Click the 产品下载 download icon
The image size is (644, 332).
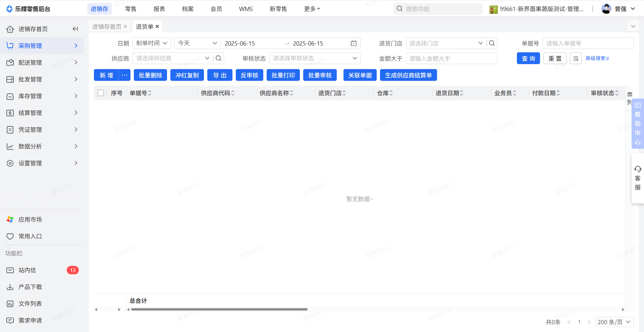coord(10,287)
